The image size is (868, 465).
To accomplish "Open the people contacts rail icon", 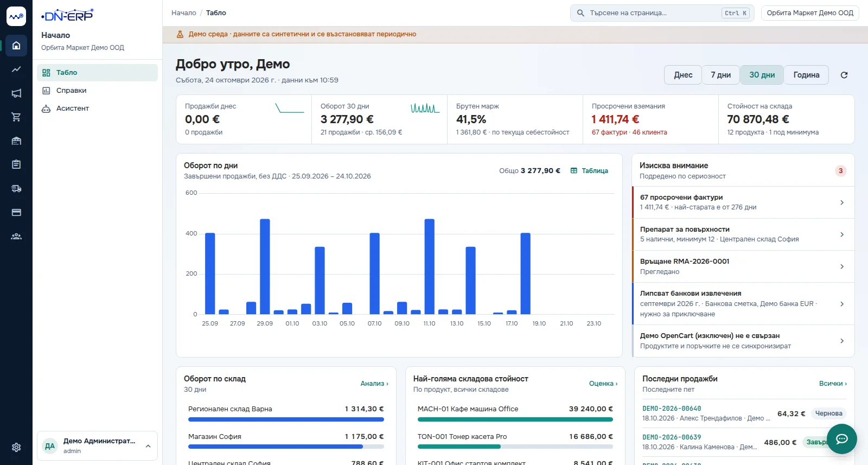I will tap(16, 236).
